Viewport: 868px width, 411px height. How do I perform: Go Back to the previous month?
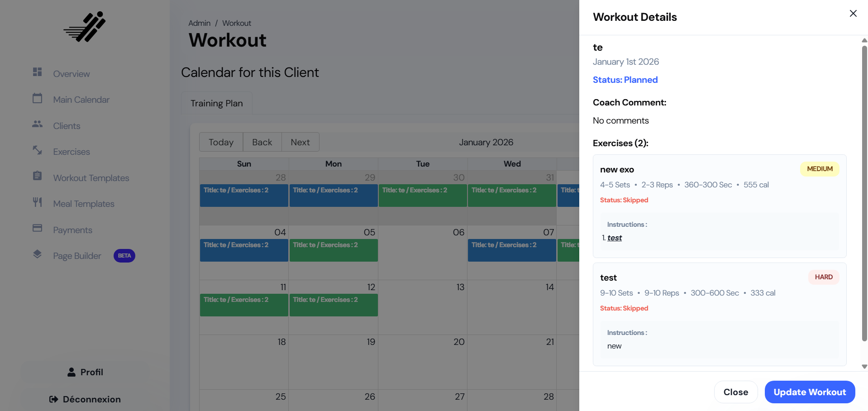tap(262, 142)
